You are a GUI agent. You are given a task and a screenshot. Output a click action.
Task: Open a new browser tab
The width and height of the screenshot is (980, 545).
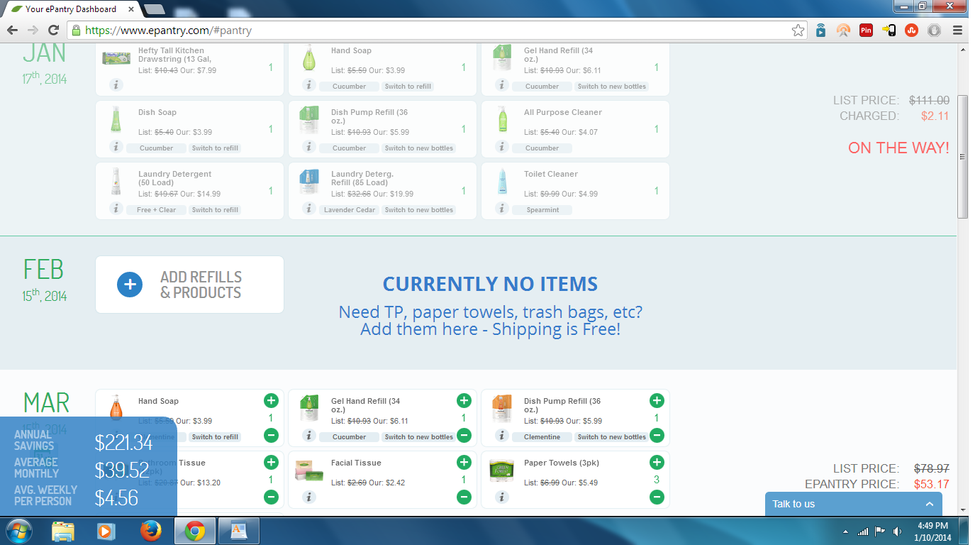[154, 9]
